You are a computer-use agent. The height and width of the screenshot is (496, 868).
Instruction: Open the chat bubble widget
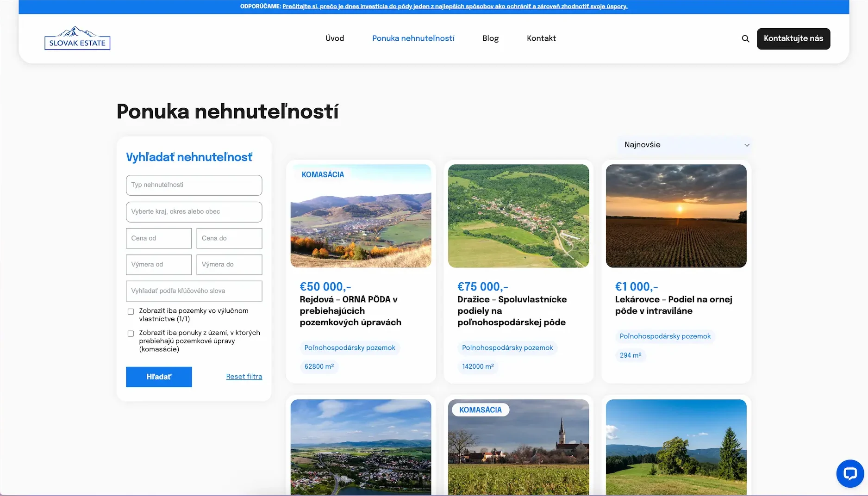(850, 473)
